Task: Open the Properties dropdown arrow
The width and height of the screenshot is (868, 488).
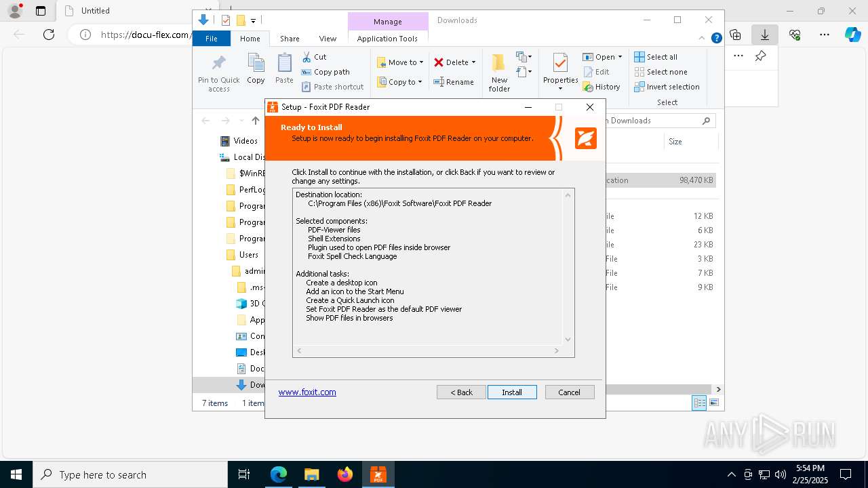Action: [560, 89]
